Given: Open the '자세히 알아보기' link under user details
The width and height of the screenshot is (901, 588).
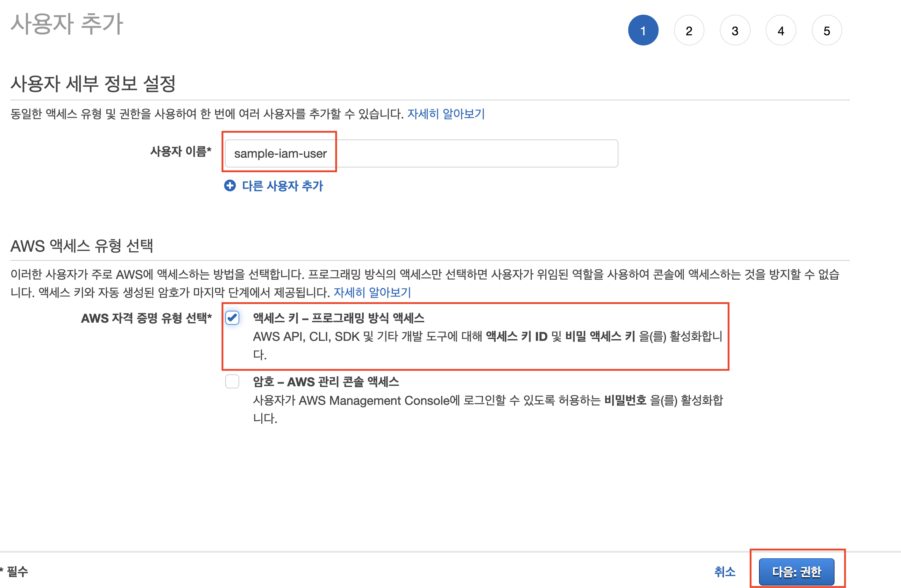Looking at the screenshot, I should 446,114.
